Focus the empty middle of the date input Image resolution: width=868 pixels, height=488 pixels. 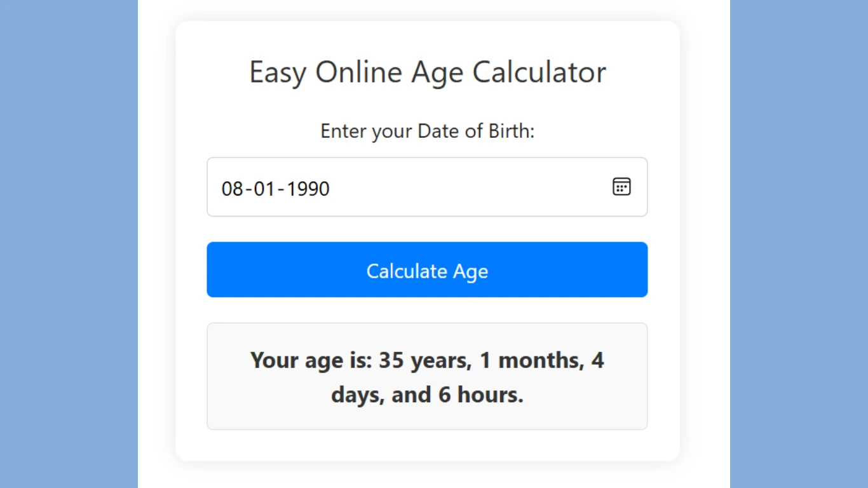click(x=470, y=187)
